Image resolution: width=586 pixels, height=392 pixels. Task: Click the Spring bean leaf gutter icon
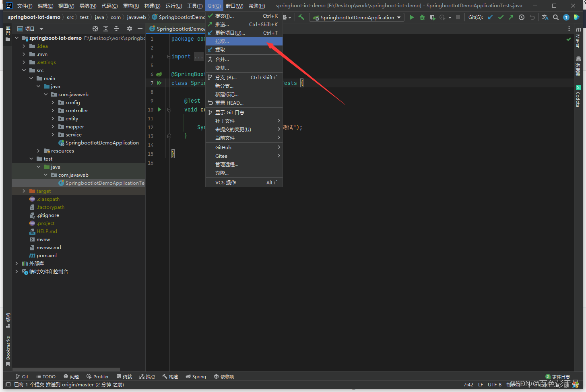pos(159,74)
